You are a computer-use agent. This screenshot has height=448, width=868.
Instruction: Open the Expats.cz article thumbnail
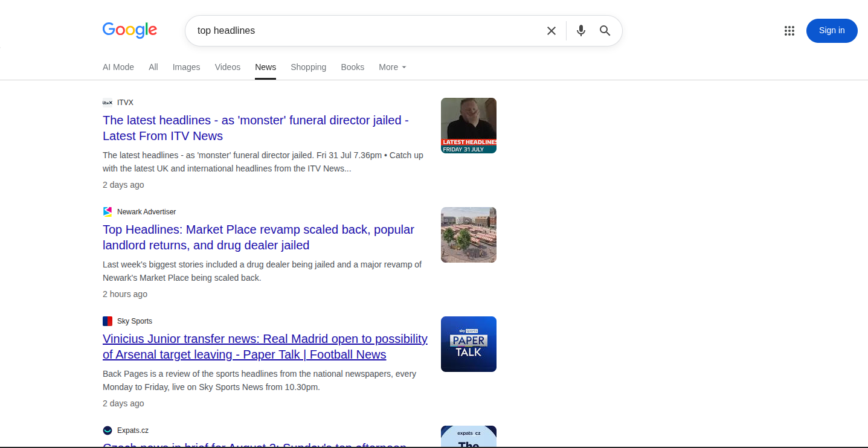(469, 437)
